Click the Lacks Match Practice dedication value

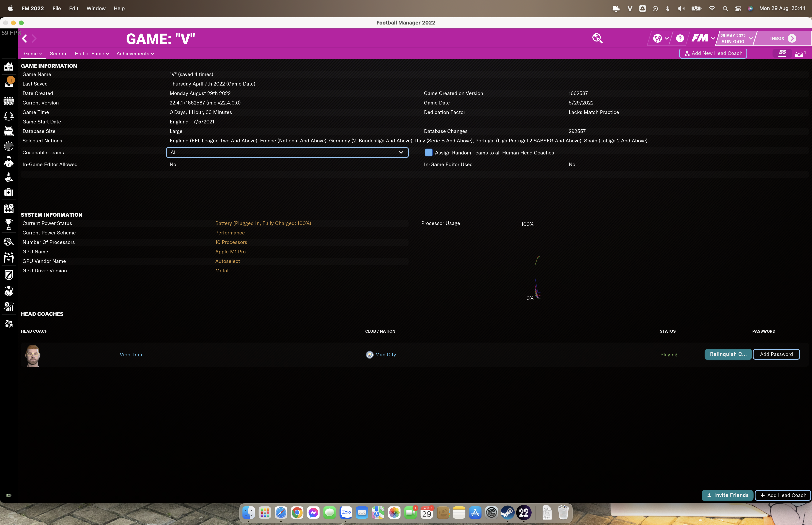click(594, 112)
